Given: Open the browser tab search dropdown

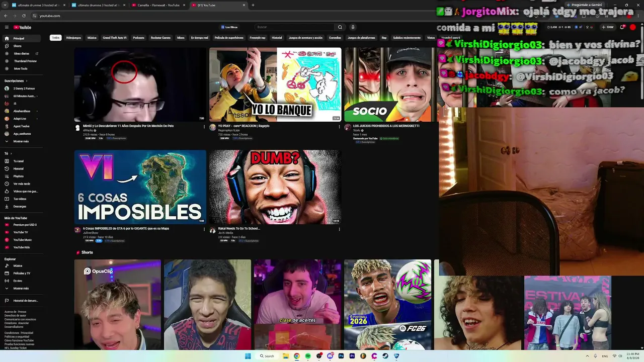Looking at the screenshot, I should pyautogui.click(x=6, y=5).
